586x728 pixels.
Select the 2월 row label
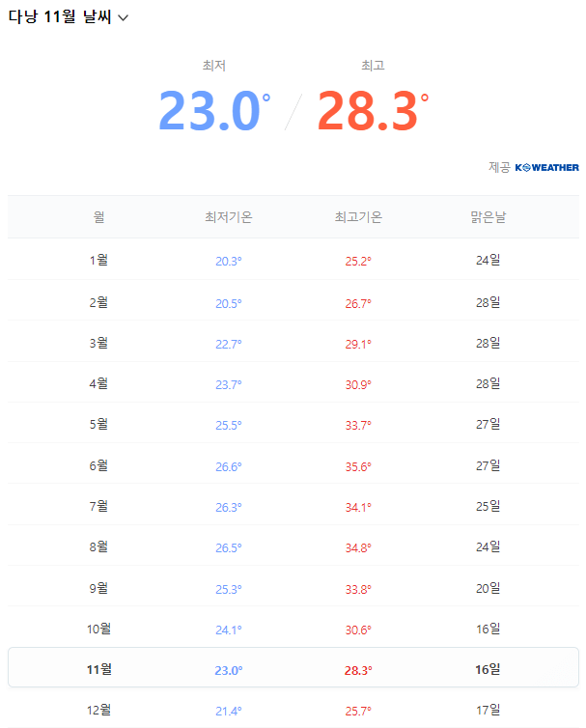click(x=98, y=303)
